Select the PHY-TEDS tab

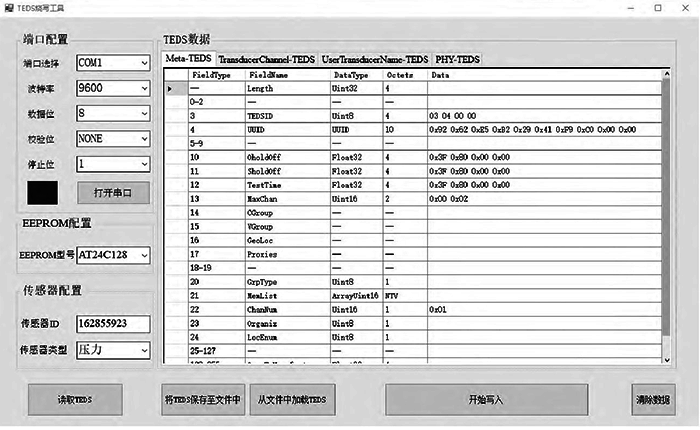457,60
